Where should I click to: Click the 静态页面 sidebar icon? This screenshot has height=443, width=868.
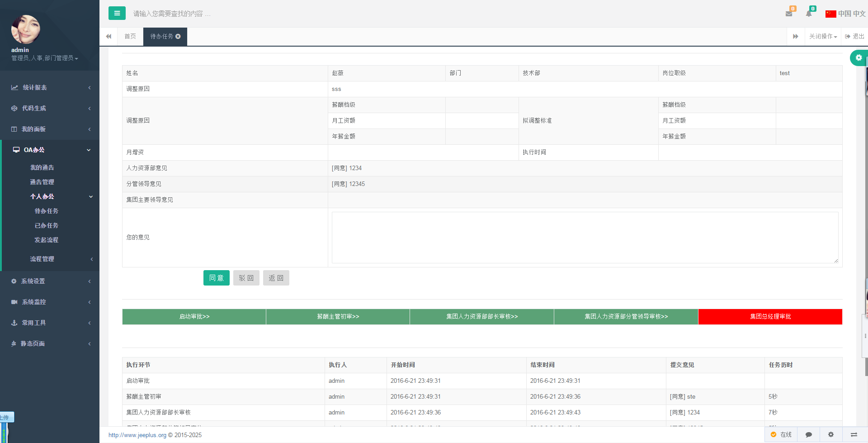[14, 343]
